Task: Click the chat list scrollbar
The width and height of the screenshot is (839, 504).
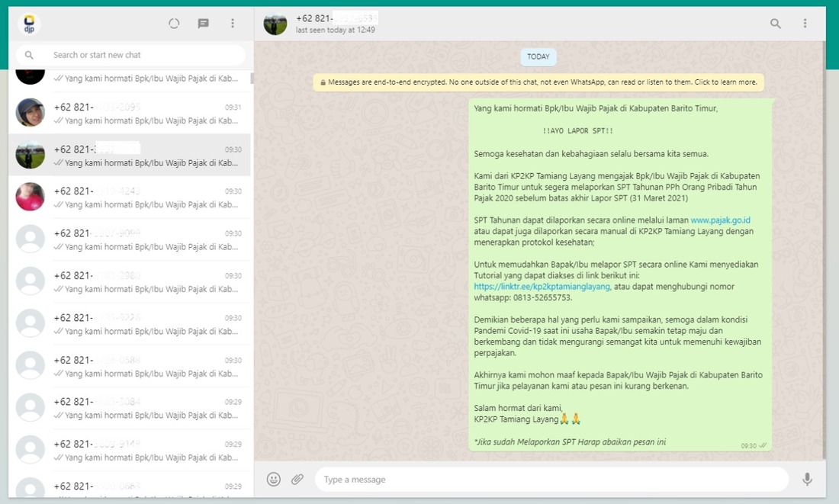Action: click(252, 78)
